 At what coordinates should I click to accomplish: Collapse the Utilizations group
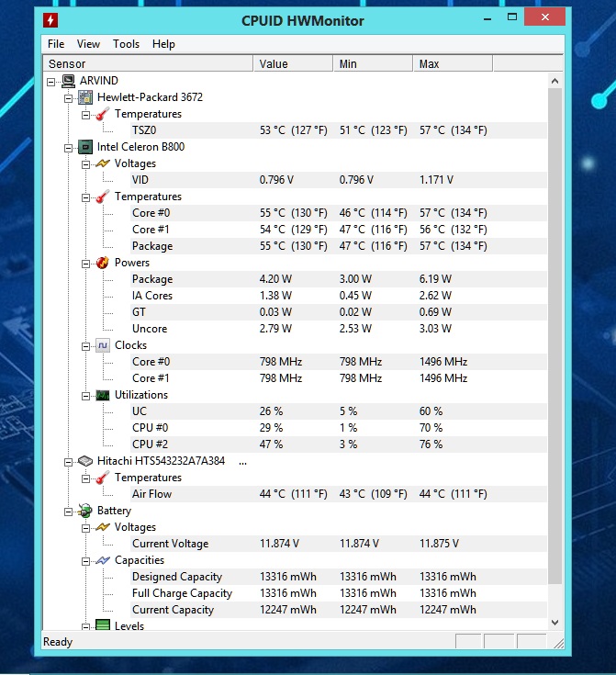pyautogui.click(x=85, y=396)
